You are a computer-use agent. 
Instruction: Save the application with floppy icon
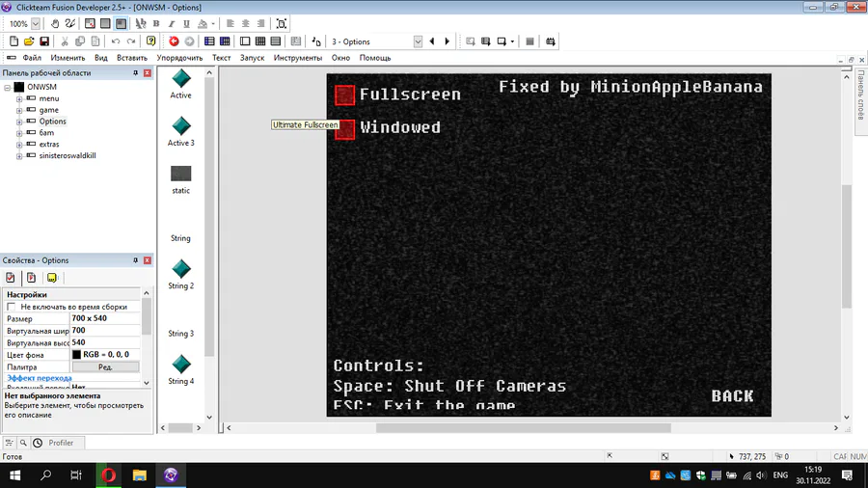[44, 41]
